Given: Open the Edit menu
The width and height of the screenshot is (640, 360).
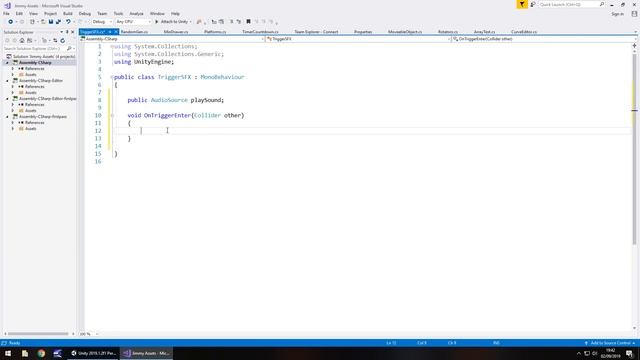Looking at the screenshot, I should (x=19, y=13).
